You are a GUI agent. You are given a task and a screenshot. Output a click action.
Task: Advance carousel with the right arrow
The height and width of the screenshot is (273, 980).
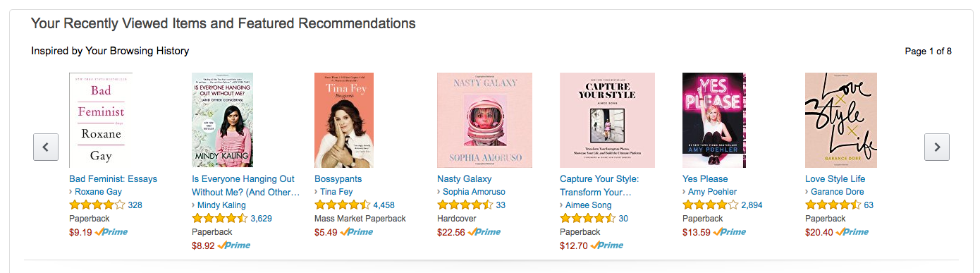(x=937, y=147)
